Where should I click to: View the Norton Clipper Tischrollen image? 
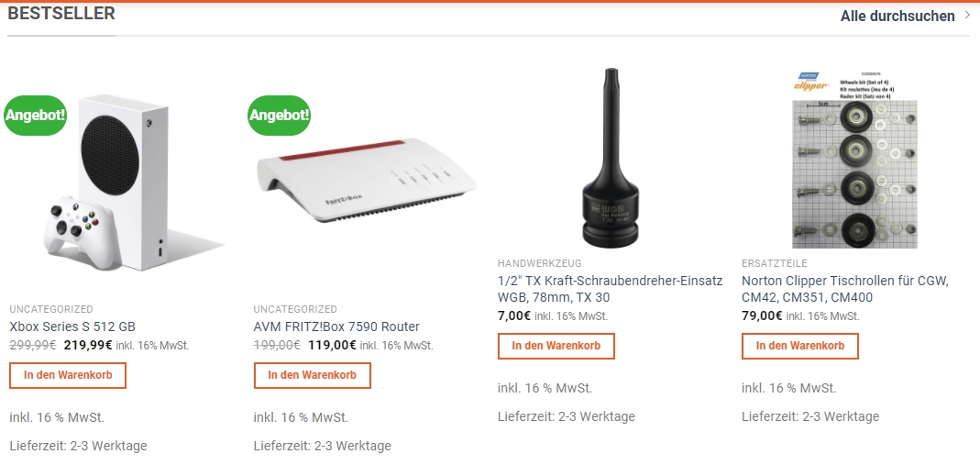click(854, 159)
